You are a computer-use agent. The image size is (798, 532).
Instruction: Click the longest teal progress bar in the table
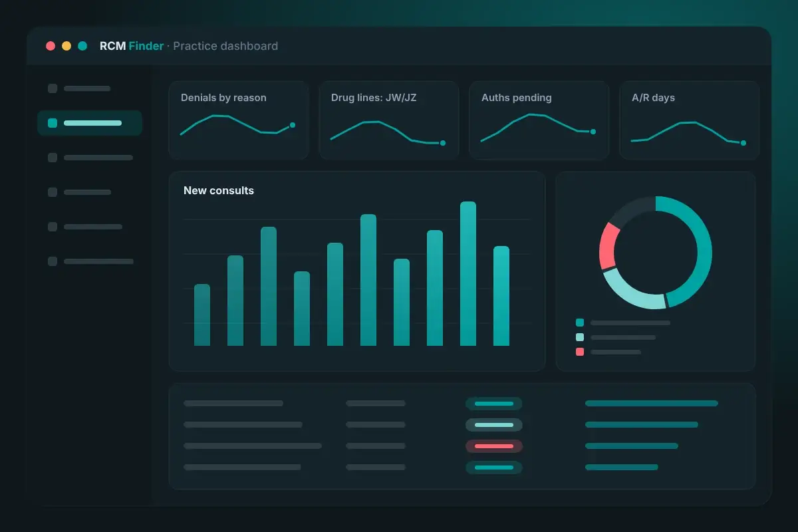click(x=652, y=403)
